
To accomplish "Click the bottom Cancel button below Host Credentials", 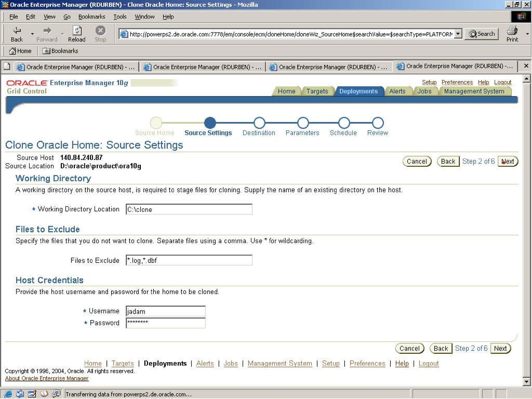I will tap(409, 349).
